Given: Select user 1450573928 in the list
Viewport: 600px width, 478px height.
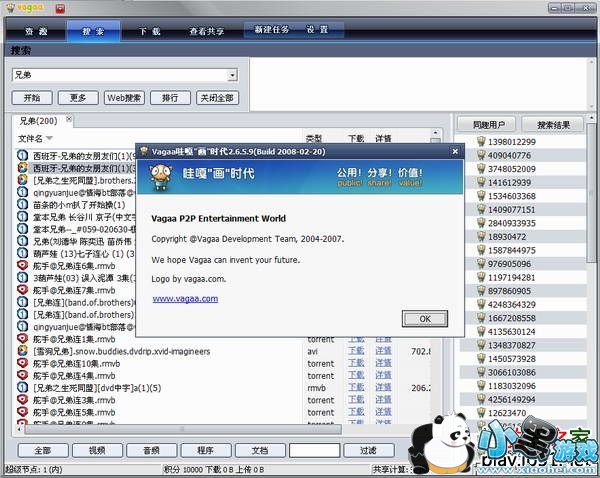Looking at the screenshot, I should click(x=511, y=359).
